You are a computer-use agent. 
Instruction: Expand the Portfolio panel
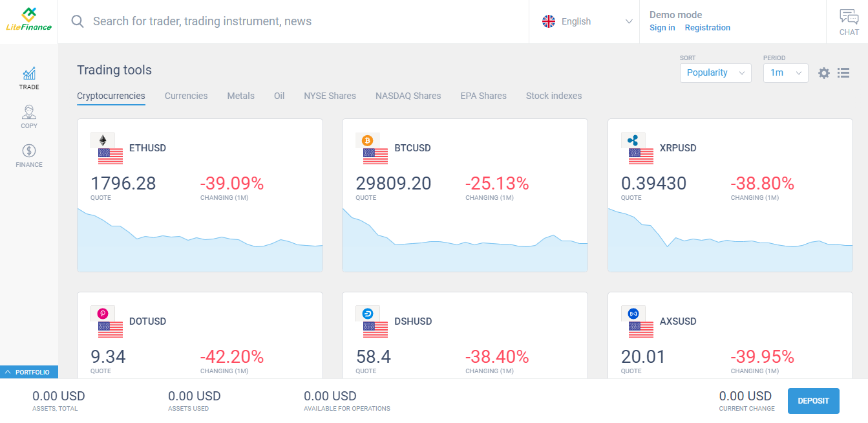[x=29, y=372]
